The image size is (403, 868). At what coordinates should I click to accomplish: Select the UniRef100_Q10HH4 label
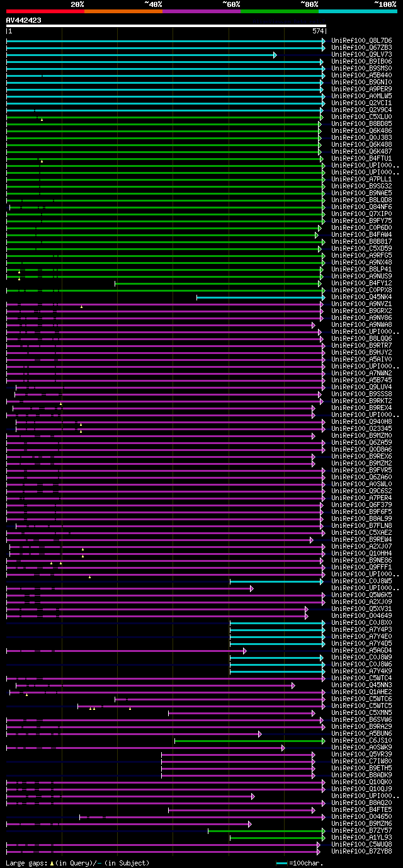361,554
